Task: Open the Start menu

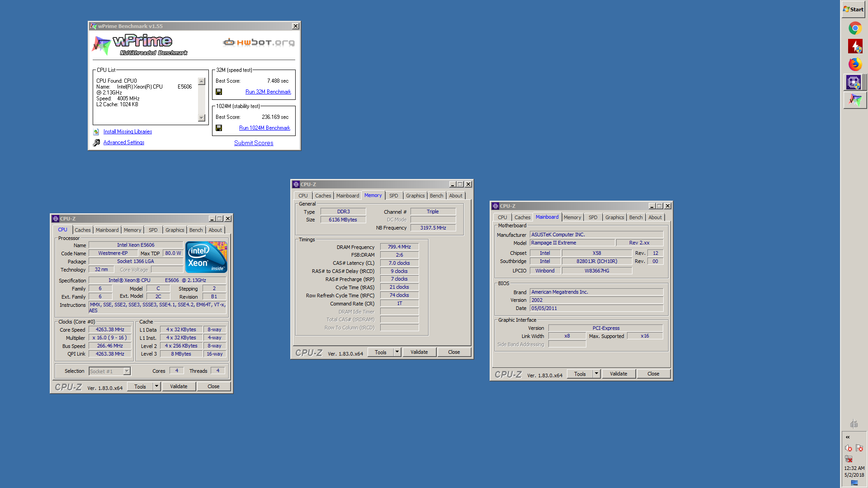Action: 854,9
